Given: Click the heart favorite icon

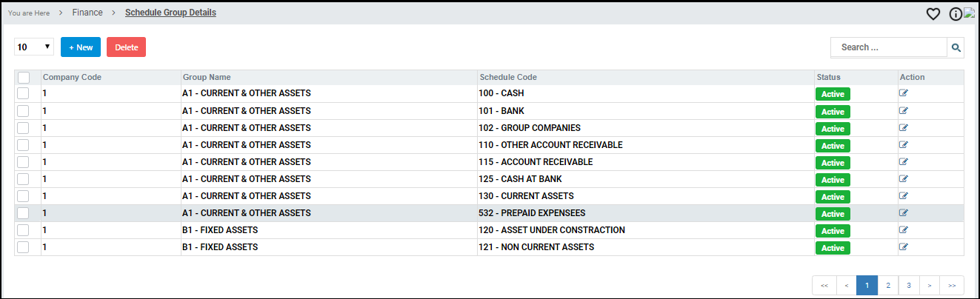Looking at the screenshot, I should 933,13.
